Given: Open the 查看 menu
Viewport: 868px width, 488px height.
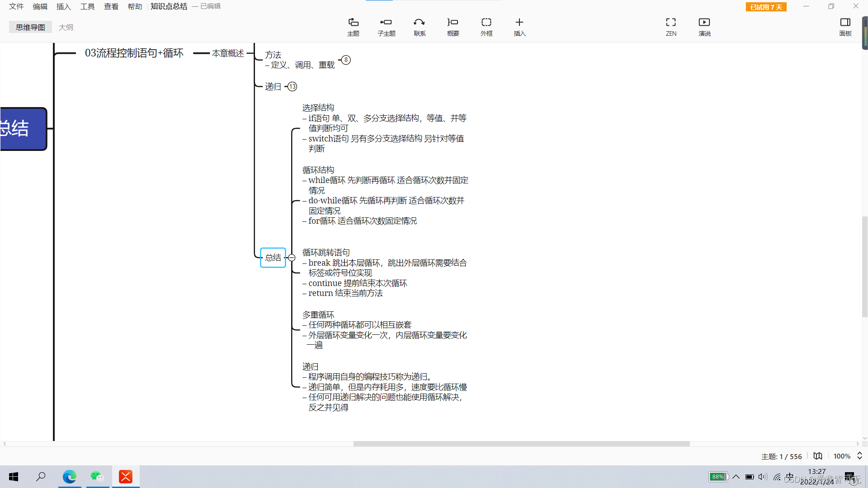Looking at the screenshot, I should click(111, 6).
